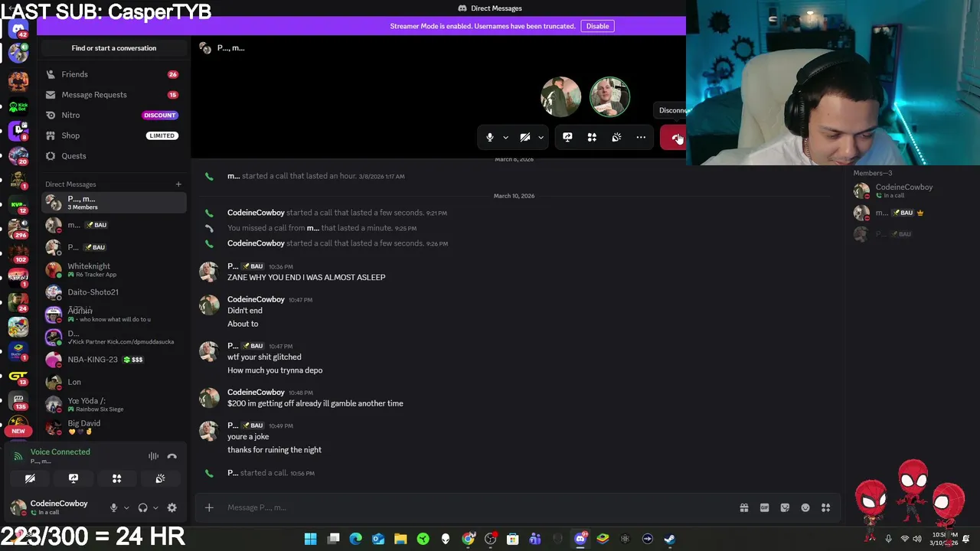Open the GIF picker
This screenshot has width=980, height=551.
[764, 507]
